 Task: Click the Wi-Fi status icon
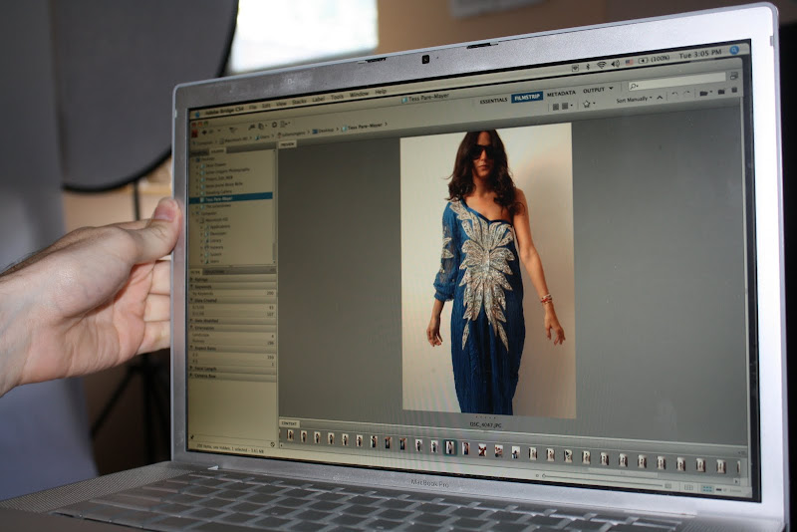point(602,65)
